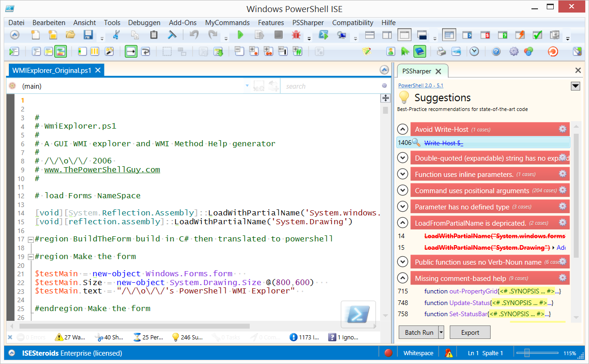Open the Batch Run dropdown arrow
Screen dimensions: 589x364
[441, 332]
